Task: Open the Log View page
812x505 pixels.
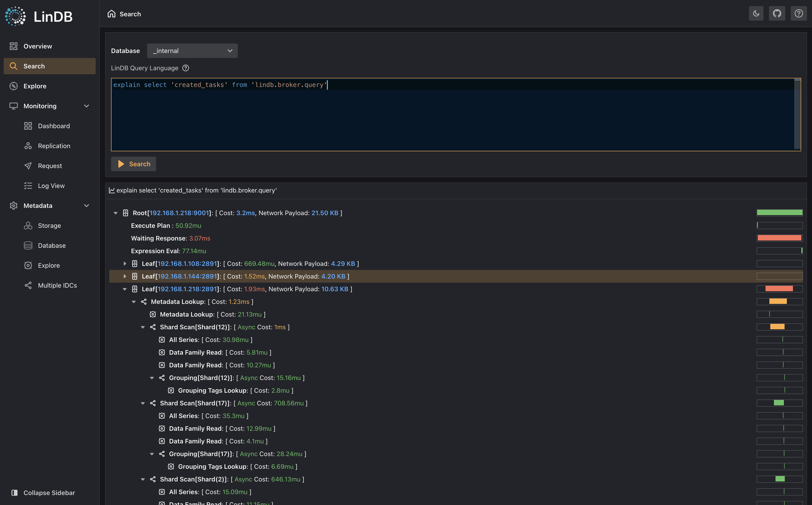Action: pos(51,186)
